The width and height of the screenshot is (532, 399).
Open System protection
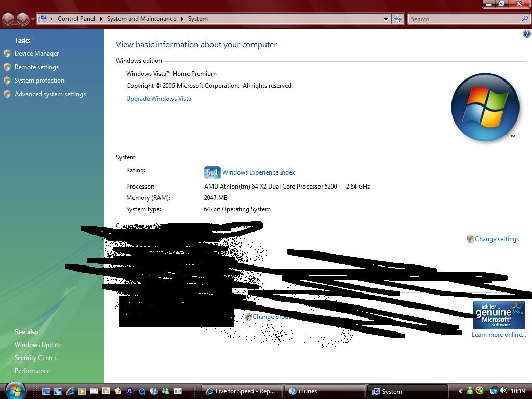[39, 81]
